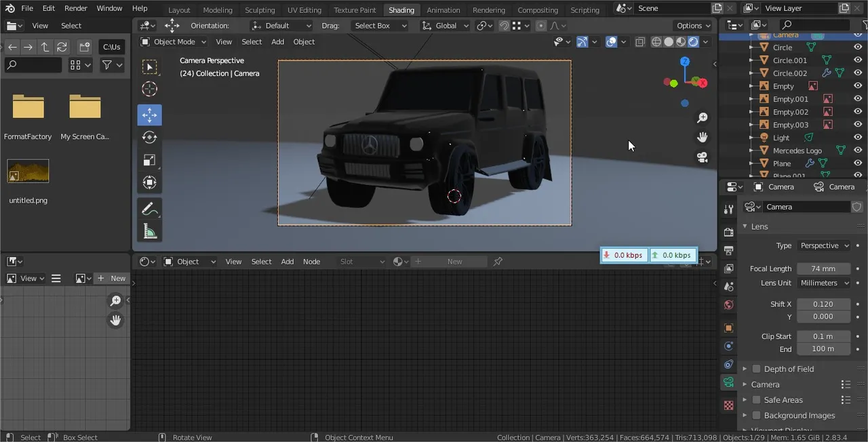Open the FormatFactory folder
Viewport: 868px width, 442px height.
pos(28,107)
